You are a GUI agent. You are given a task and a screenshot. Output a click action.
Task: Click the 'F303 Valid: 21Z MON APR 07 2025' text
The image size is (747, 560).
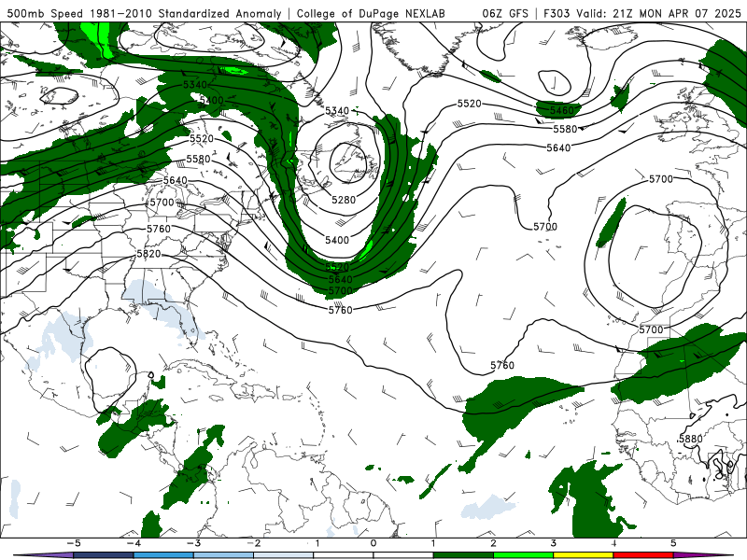click(x=642, y=13)
